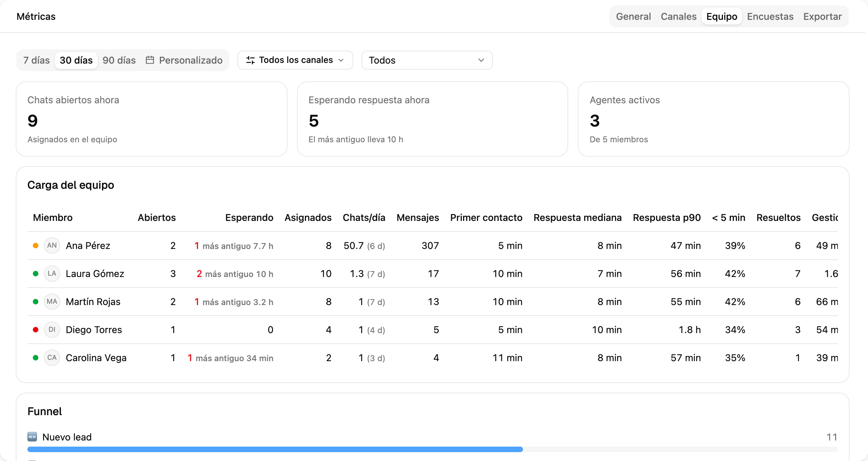
Task: Select the 30 días range
Action: pos(76,60)
